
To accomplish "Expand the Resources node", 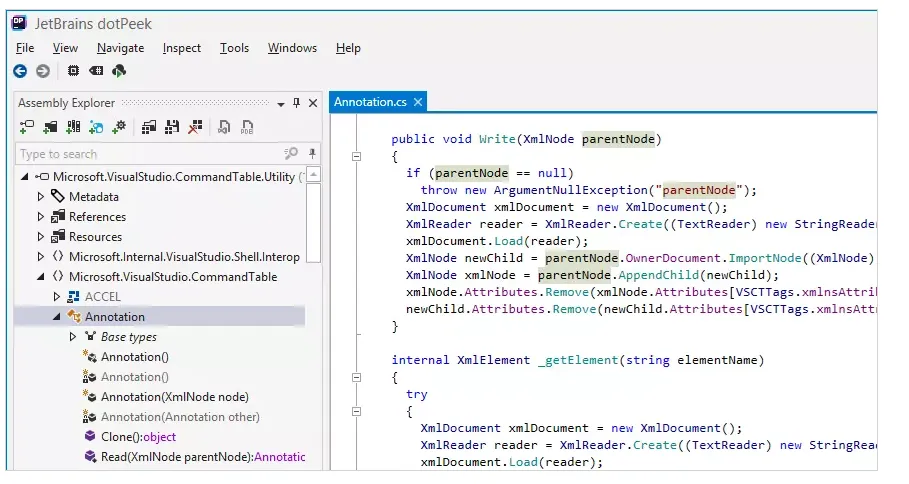I will (41, 236).
